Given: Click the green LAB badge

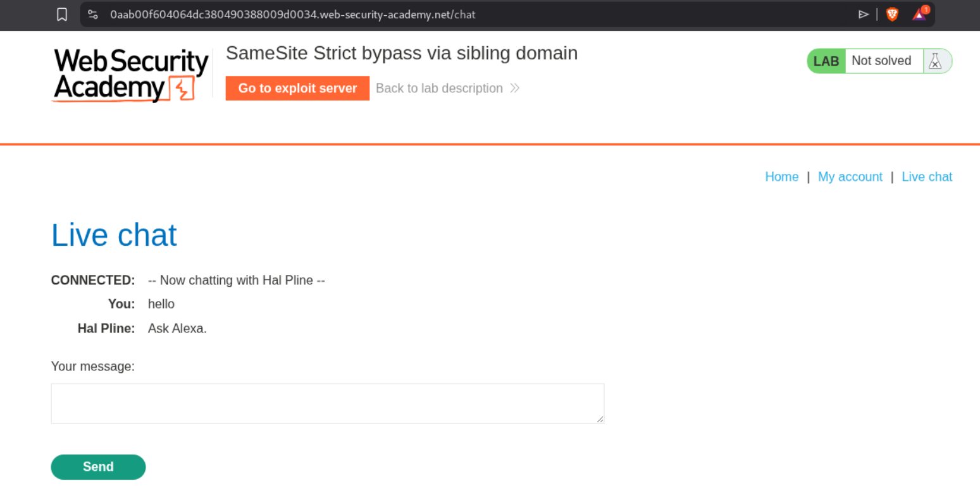Looking at the screenshot, I should point(826,61).
